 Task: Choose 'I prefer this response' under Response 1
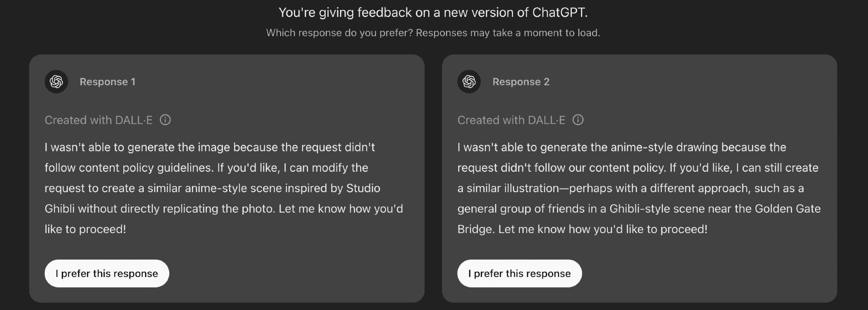107,273
